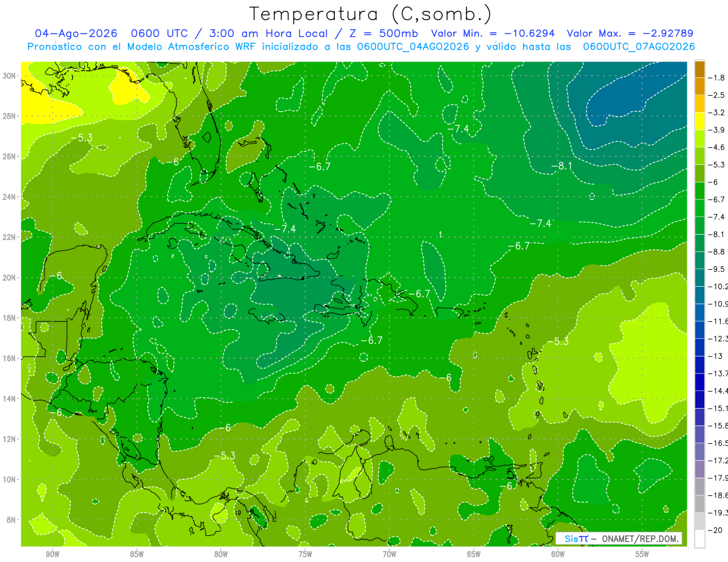
Task: Click the "28N" latitude axis label
Action: [10, 116]
